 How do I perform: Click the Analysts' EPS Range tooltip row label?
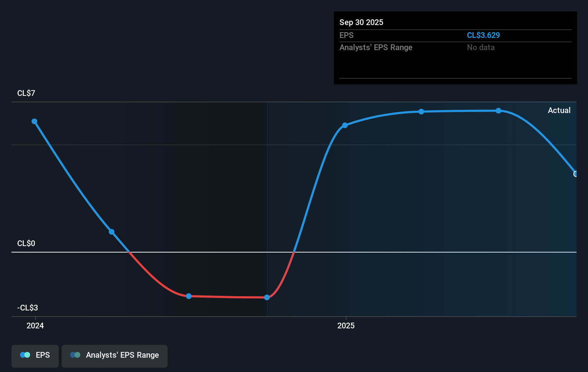click(376, 48)
